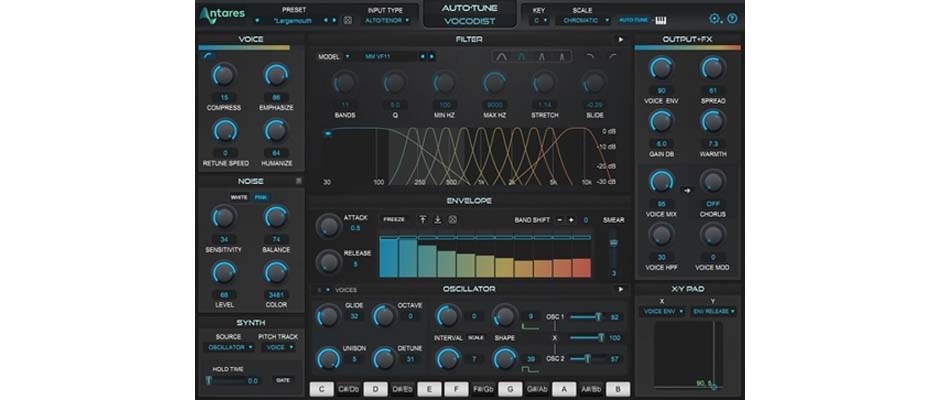
Task: Toggle note E on the keyboard row
Action: coord(429,389)
